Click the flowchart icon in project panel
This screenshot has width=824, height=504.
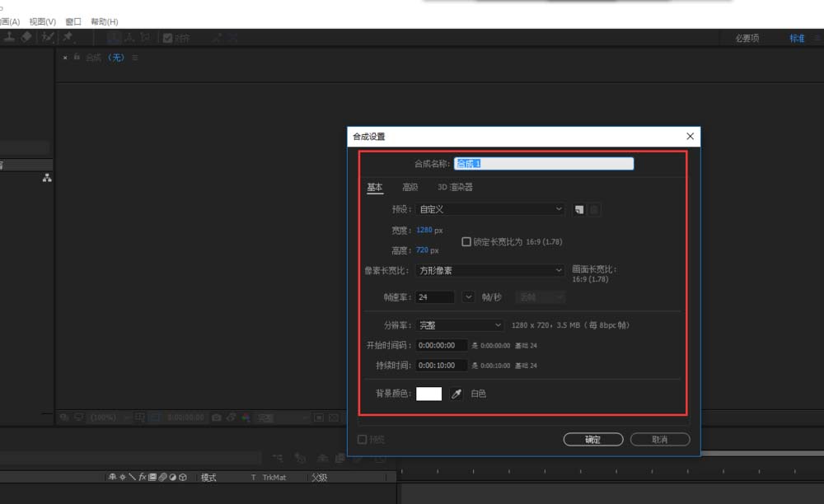[x=47, y=178]
